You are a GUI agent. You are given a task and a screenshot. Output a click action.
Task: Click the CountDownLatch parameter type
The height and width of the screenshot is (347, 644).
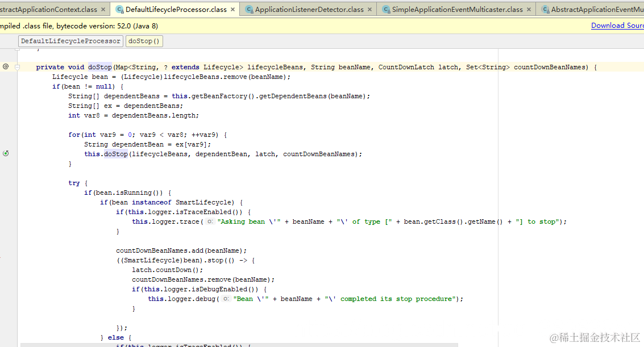tap(406, 67)
